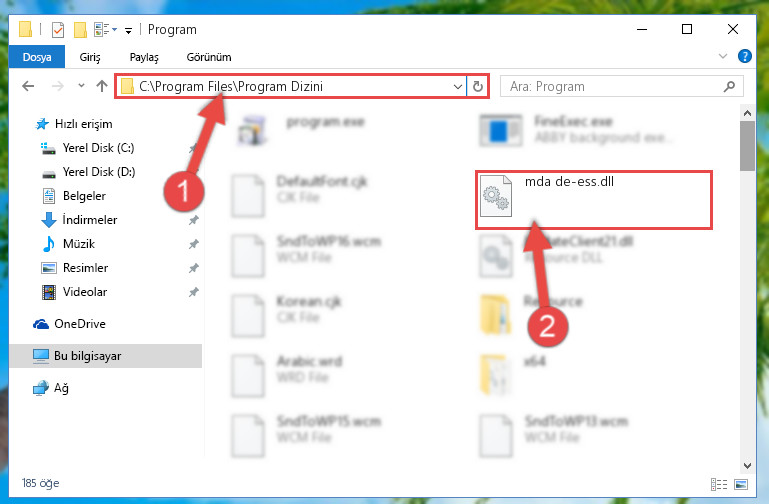Viewport: 769px width, 504px height.
Task: Switch to the Görünüm ribbon tab
Action: pyautogui.click(x=208, y=57)
